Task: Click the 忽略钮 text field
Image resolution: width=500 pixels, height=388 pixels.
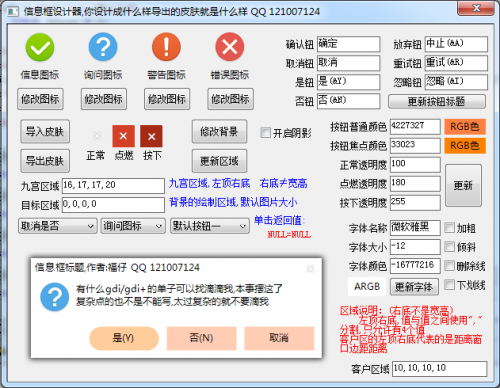Action: pyautogui.click(x=456, y=82)
